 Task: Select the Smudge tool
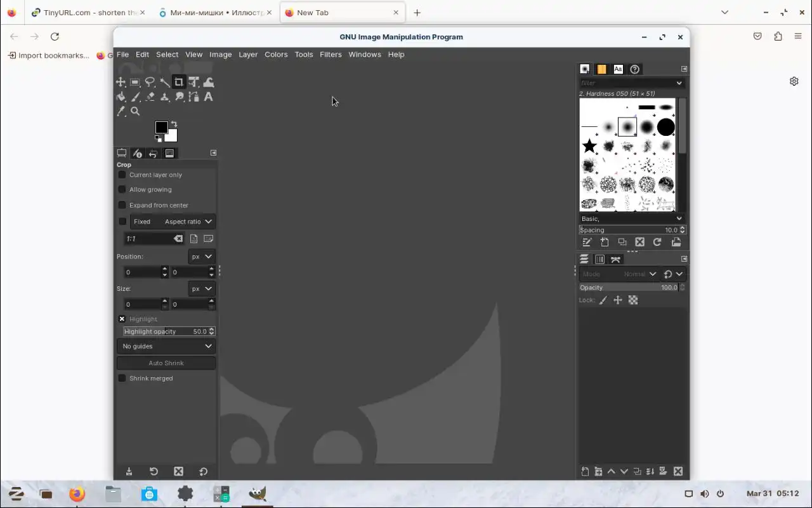179,97
